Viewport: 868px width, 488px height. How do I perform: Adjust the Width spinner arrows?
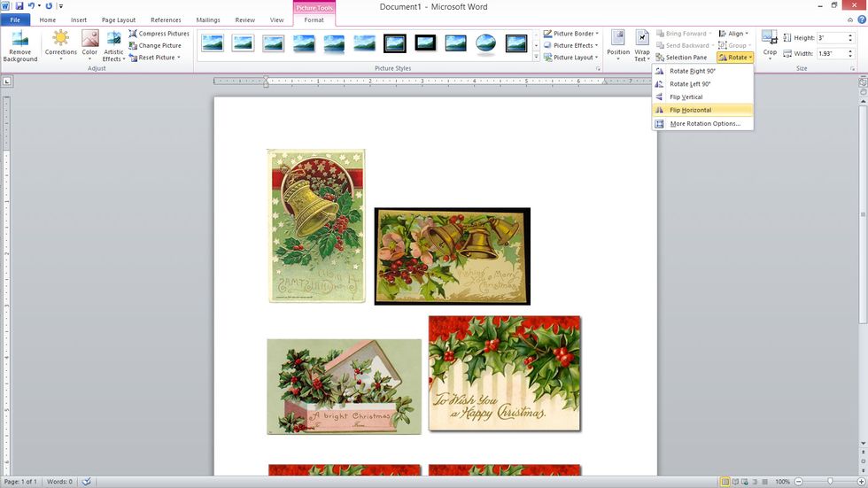pos(850,54)
